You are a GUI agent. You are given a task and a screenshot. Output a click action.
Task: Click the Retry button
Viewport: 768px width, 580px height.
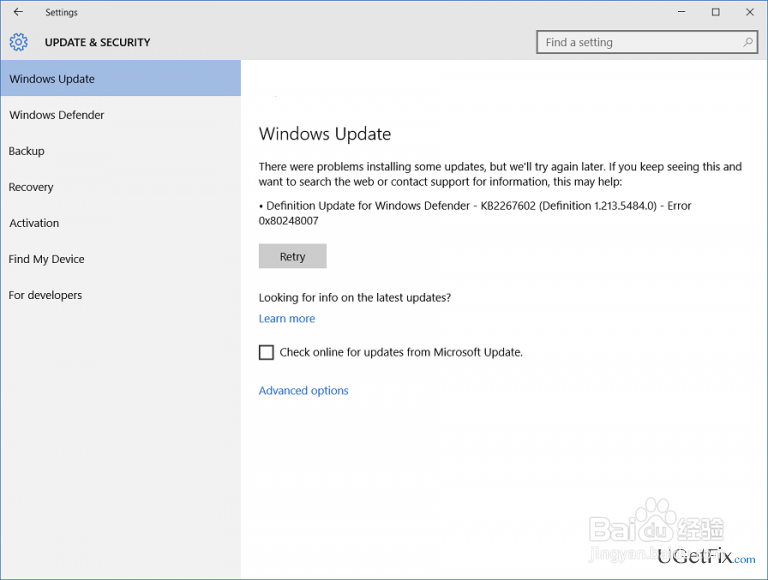click(292, 256)
